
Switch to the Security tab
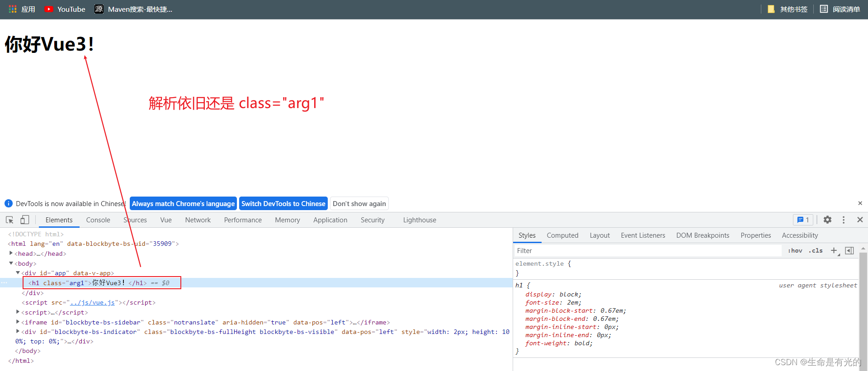pyautogui.click(x=373, y=220)
